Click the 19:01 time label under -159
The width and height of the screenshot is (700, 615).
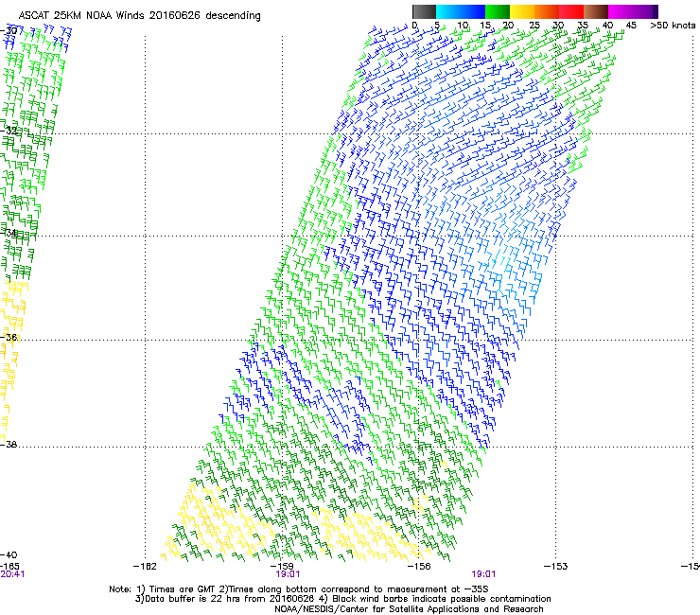[288, 574]
